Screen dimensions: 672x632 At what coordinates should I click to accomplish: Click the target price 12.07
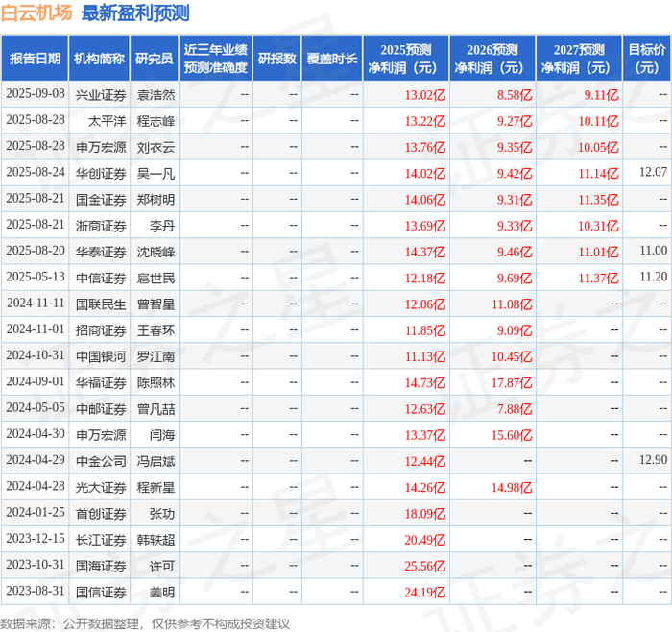coord(653,172)
